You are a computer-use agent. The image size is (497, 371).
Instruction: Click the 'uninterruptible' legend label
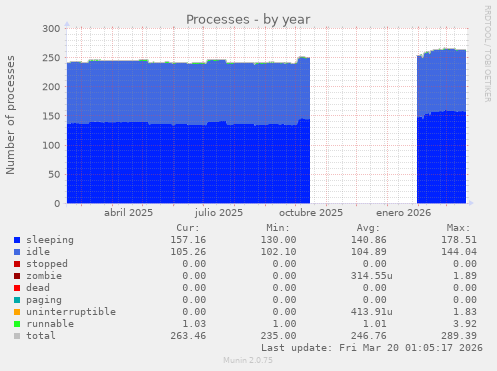(71, 312)
